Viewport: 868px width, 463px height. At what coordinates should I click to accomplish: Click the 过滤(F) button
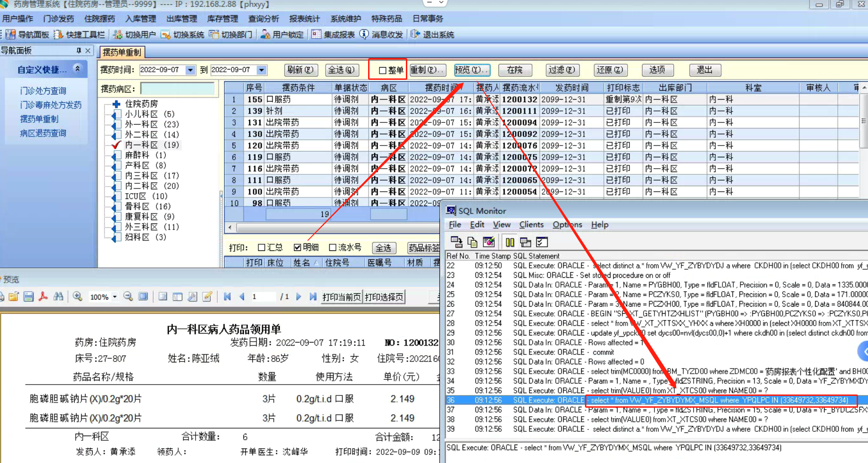pos(561,70)
